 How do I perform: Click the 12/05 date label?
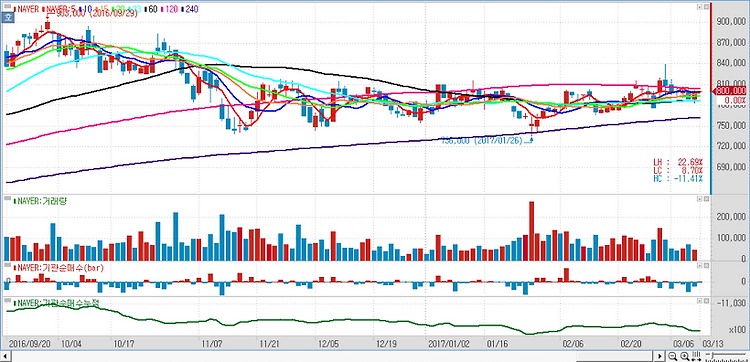pos(329,343)
